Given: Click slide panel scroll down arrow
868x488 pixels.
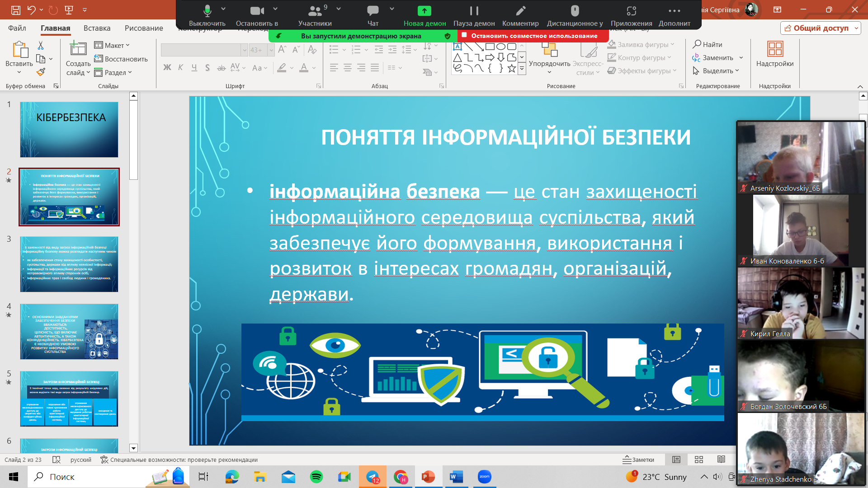Looking at the screenshot, I should (133, 448).
